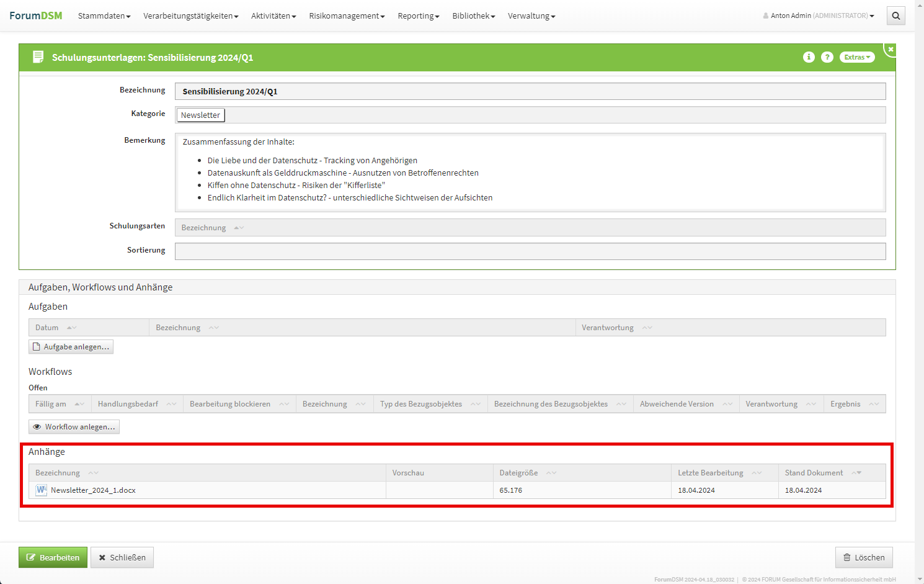Expand the Stammdaten menu

click(x=104, y=16)
